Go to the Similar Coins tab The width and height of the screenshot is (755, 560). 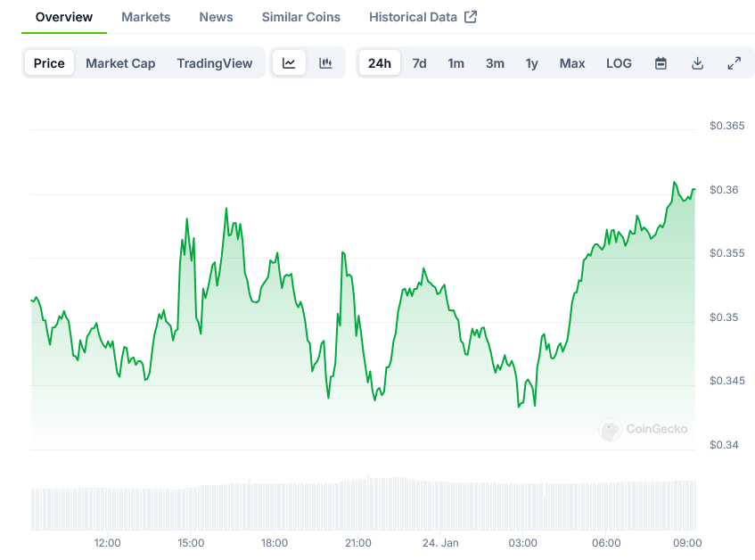pyautogui.click(x=300, y=17)
